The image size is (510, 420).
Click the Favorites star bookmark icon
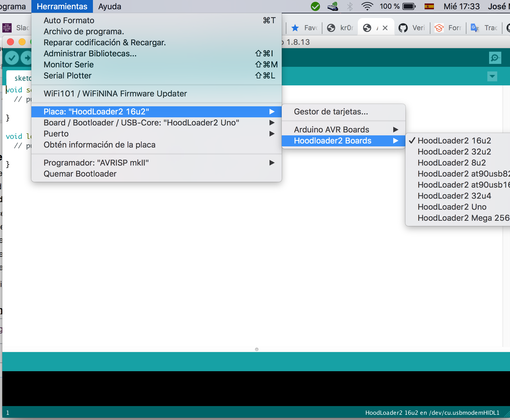[x=295, y=28]
